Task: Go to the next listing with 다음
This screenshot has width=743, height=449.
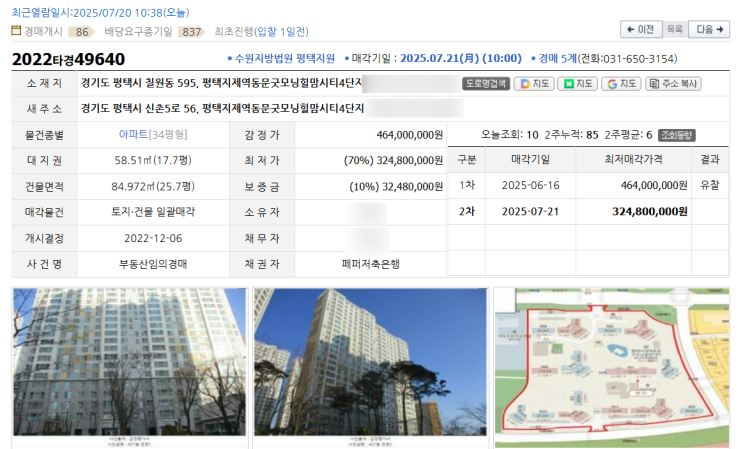Action: 709,29
